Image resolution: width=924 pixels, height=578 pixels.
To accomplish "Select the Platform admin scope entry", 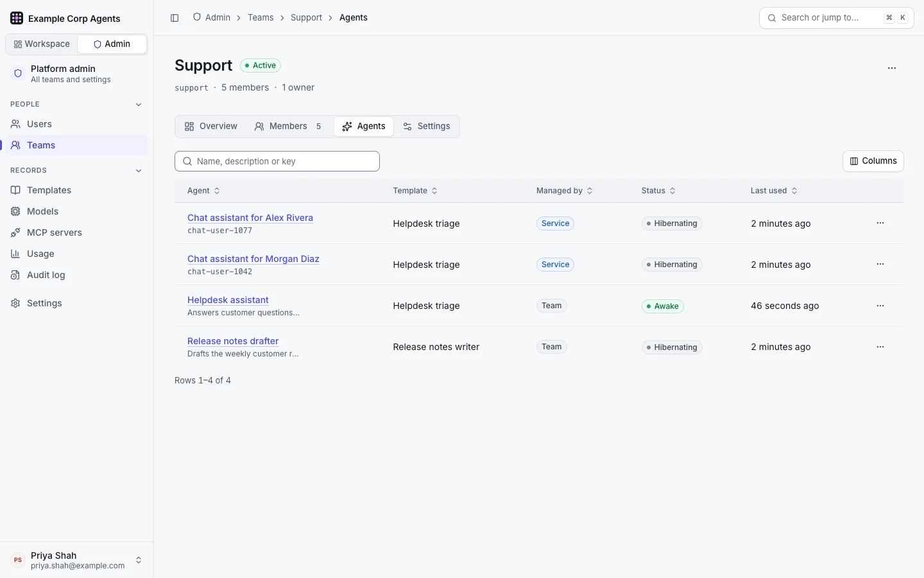I will pos(77,74).
